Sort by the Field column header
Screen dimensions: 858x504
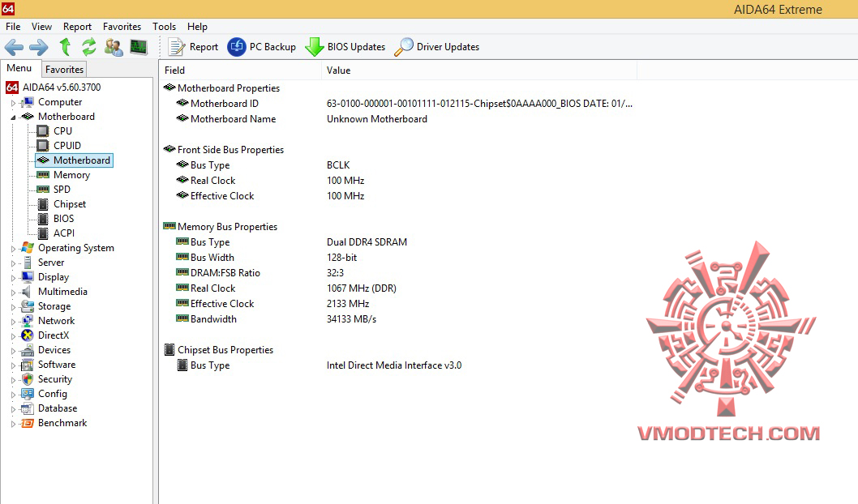tap(240, 70)
